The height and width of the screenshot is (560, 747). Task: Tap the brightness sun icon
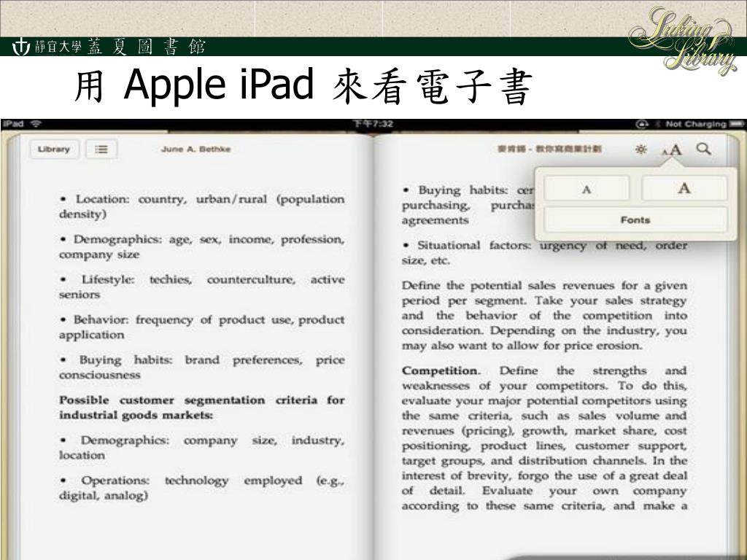click(640, 149)
